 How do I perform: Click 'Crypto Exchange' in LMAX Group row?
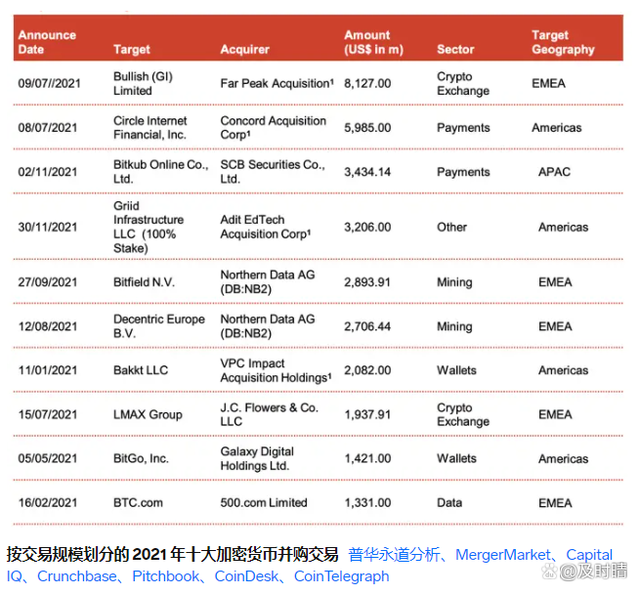[x=463, y=414]
